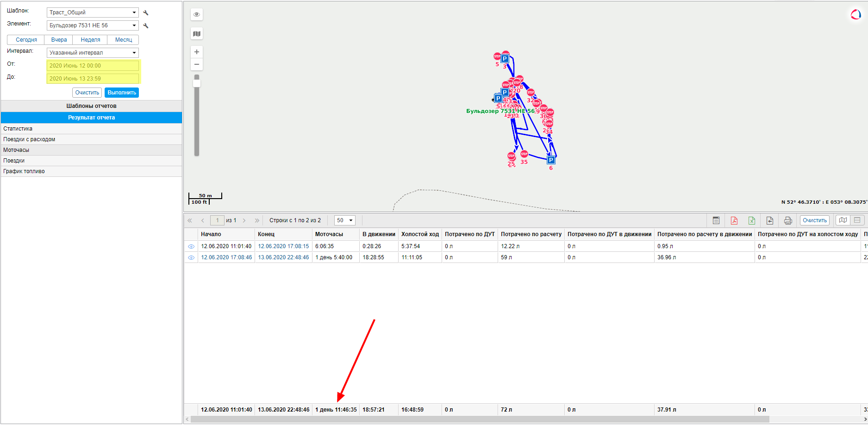Click wrench icon next to Элемент field

tap(146, 26)
